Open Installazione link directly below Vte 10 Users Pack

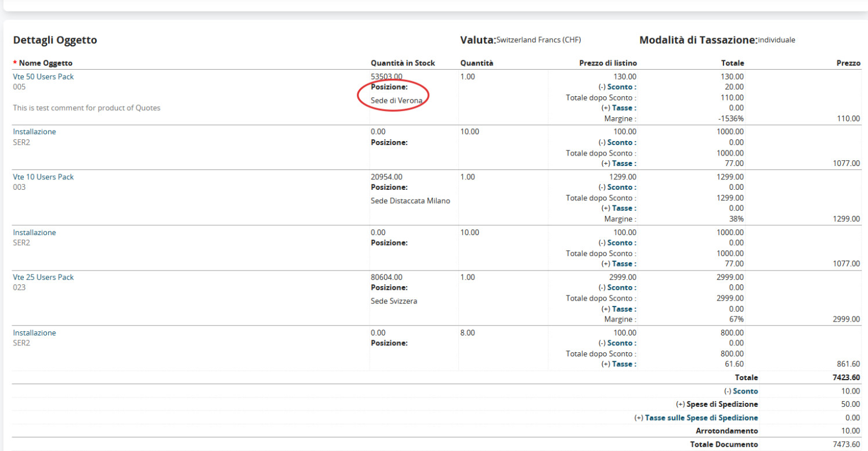pyautogui.click(x=34, y=233)
